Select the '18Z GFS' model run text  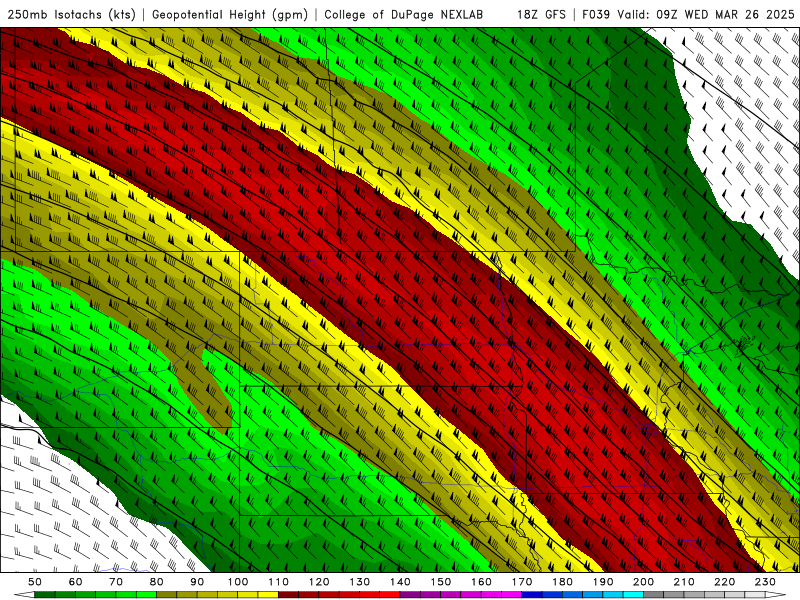[541, 15]
